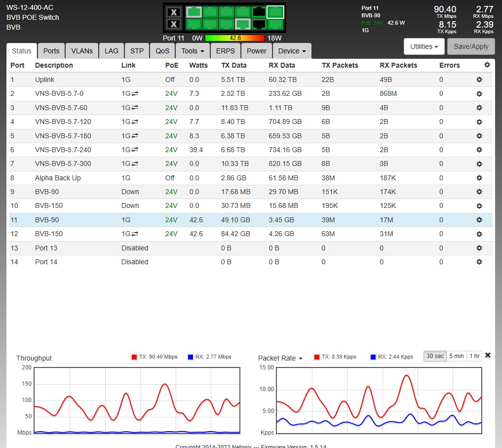The height and width of the screenshot is (448, 502).
Task: Expand the Tools dropdown menu
Action: 193,51
